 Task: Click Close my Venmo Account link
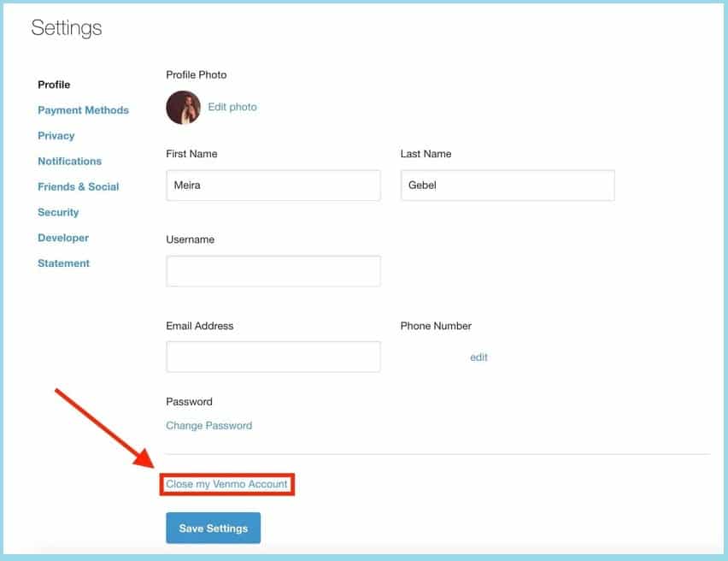pos(226,484)
